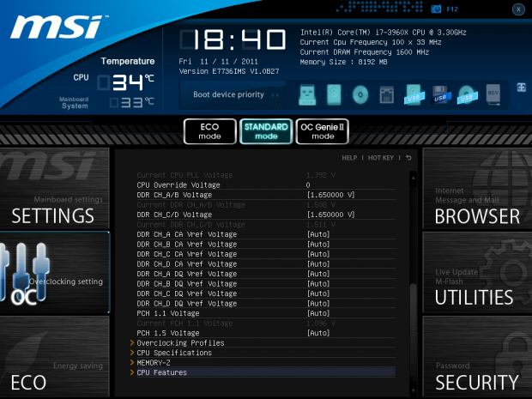This screenshot has height=399, width=532.
Task: Click the OC sliders icon
Action: tap(24, 272)
